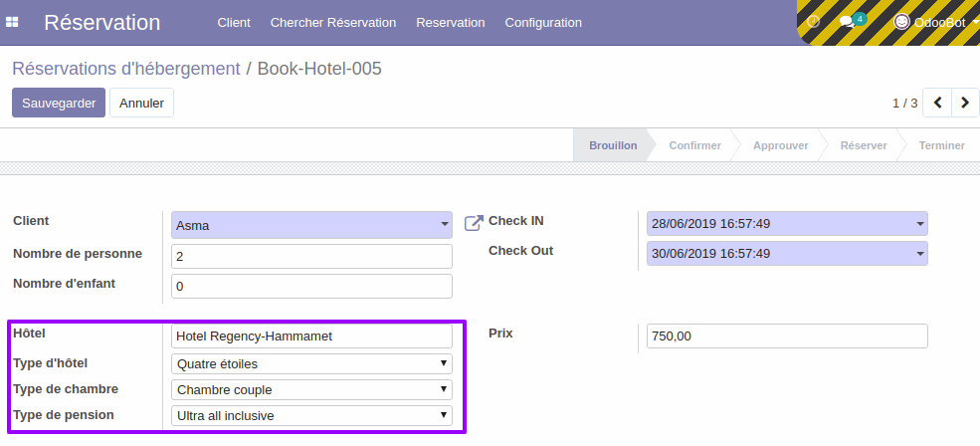This screenshot has height=446, width=980.
Task: Open the Check Out date picker dropdown
Action: [787, 253]
